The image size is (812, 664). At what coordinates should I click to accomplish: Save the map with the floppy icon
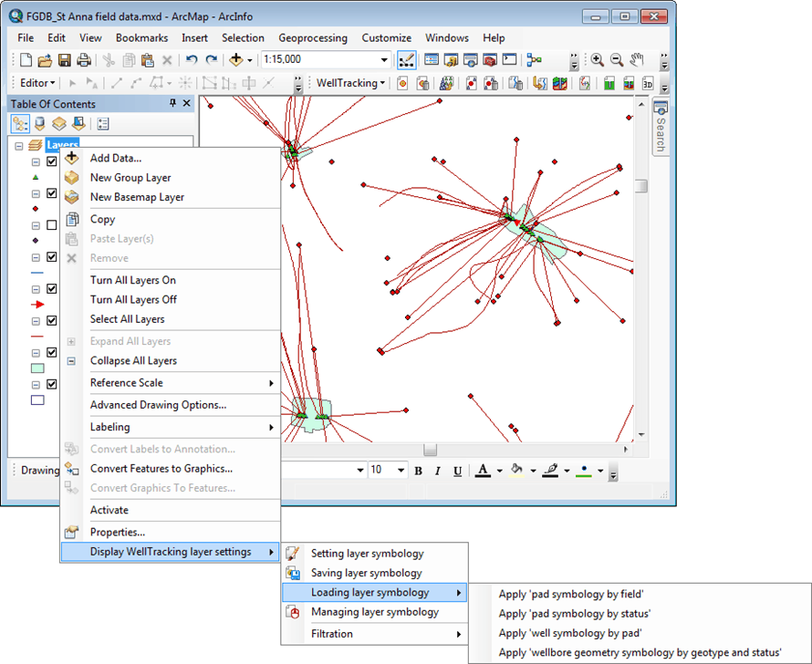64,60
